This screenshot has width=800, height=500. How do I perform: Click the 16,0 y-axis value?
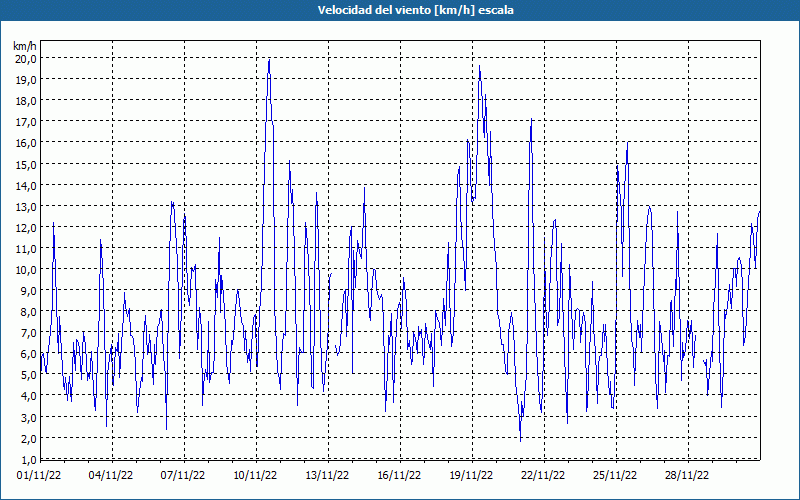click(x=26, y=143)
